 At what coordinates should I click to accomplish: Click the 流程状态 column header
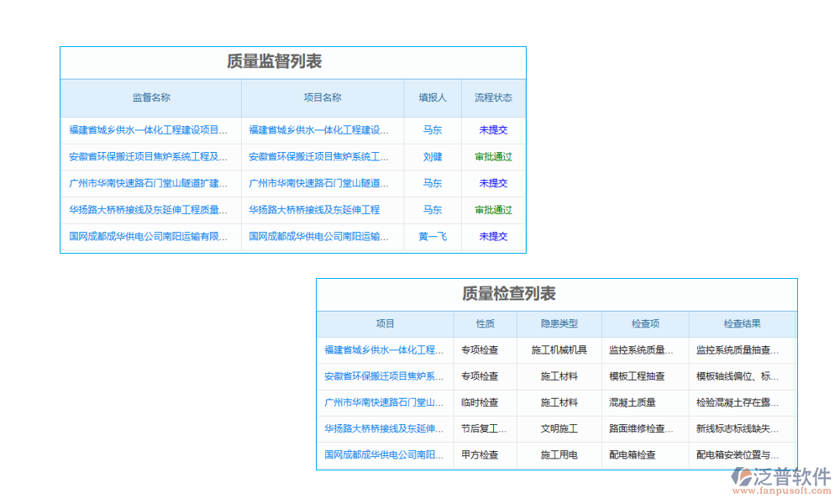pos(492,97)
